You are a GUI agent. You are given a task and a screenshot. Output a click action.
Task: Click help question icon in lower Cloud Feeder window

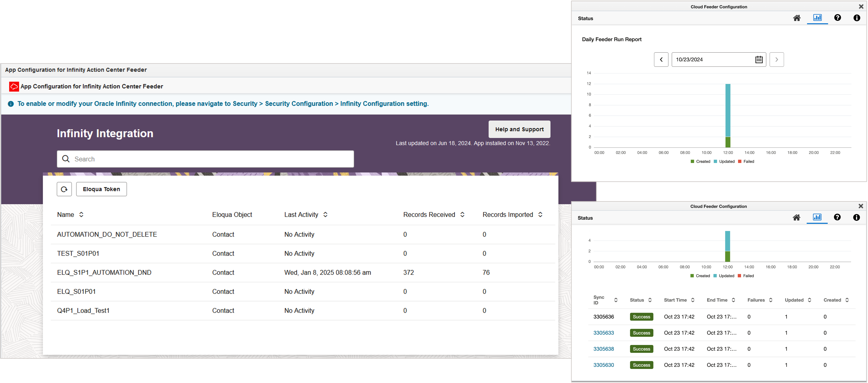click(837, 217)
